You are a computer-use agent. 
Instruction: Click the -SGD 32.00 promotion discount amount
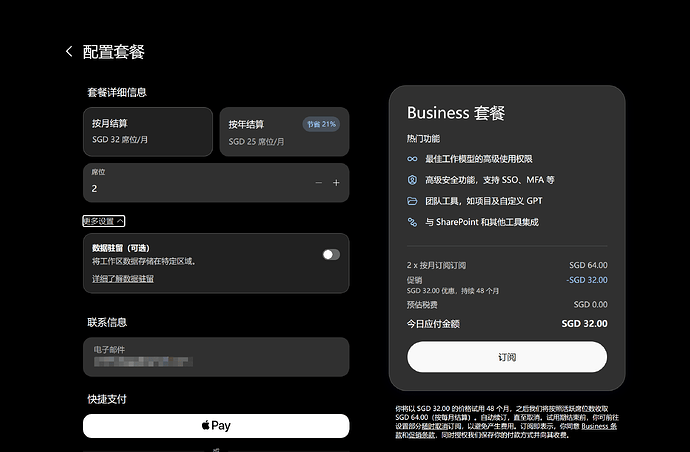coord(587,280)
